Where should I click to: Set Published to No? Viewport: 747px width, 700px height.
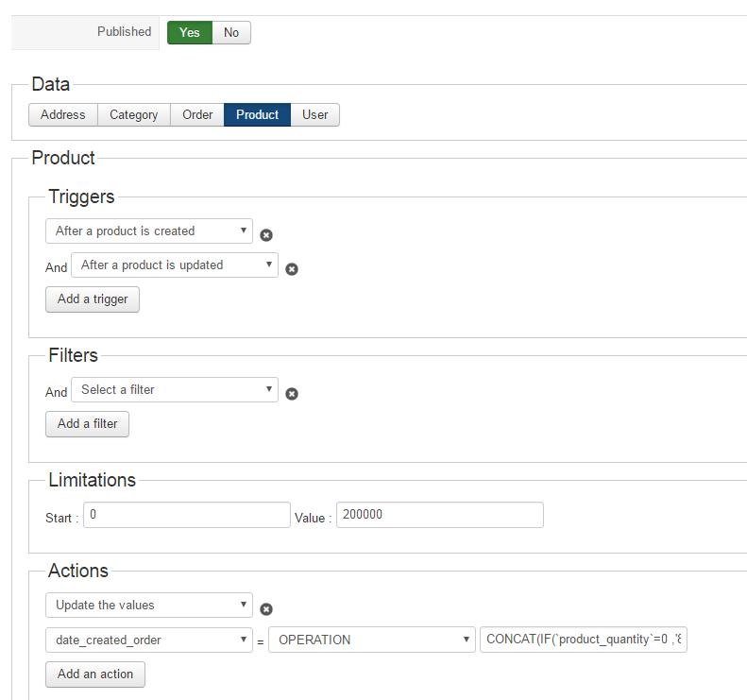pyautogui.click(x=231, y=33)
